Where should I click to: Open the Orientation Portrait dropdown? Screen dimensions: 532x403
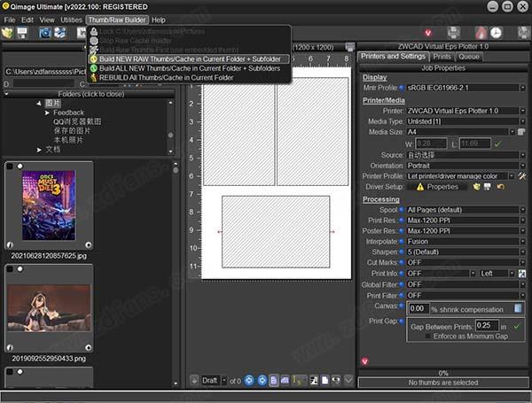click(x=522, y=166)
